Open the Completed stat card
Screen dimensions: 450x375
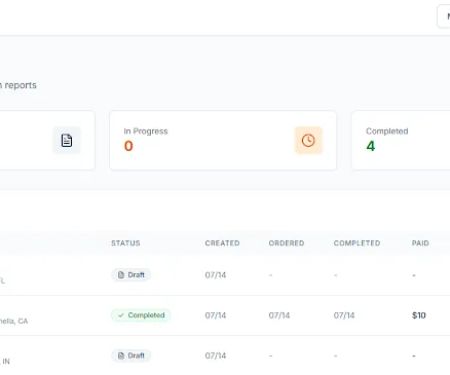(401, 140)
